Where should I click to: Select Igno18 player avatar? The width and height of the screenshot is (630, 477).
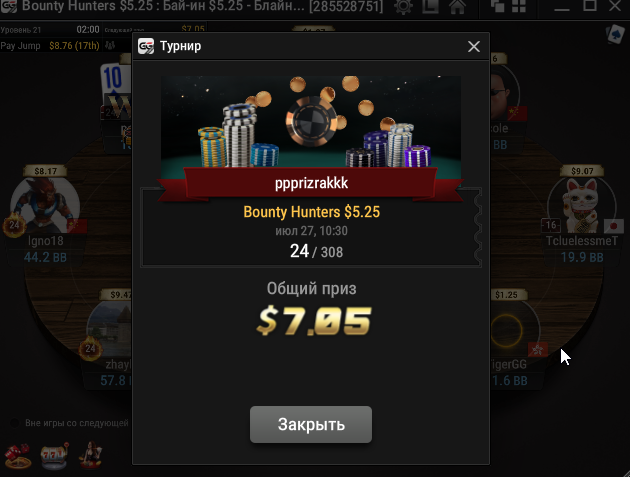[45, 206]
